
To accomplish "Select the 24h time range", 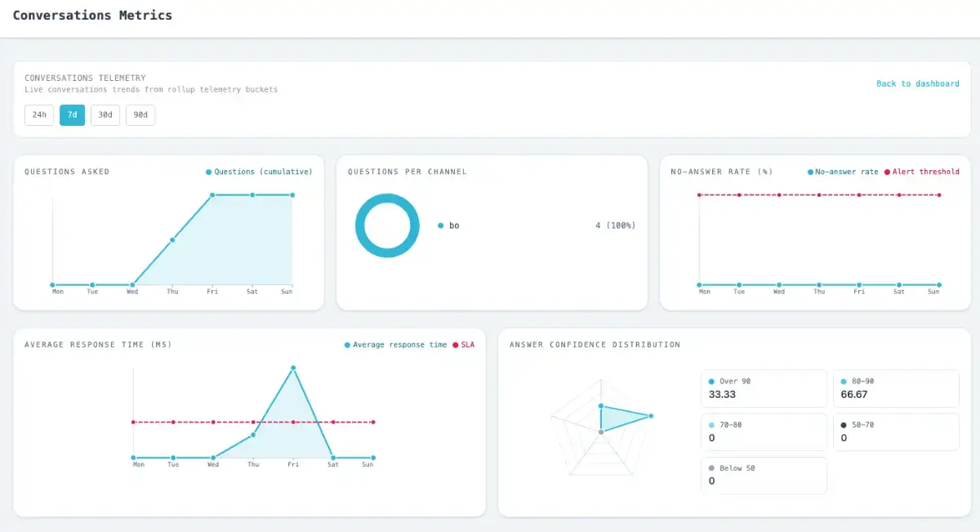I will tap(39, 115).
